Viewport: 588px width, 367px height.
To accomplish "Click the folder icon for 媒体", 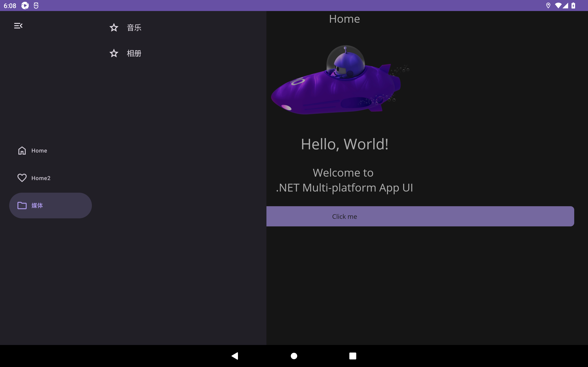I will click(x=22, y=205).
